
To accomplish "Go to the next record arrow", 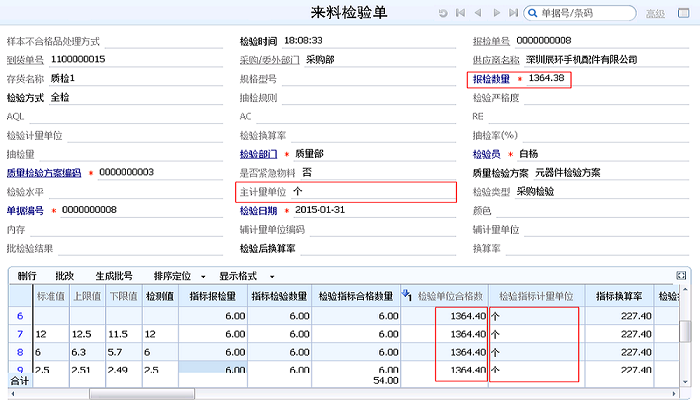I will (x=496, y=13).
